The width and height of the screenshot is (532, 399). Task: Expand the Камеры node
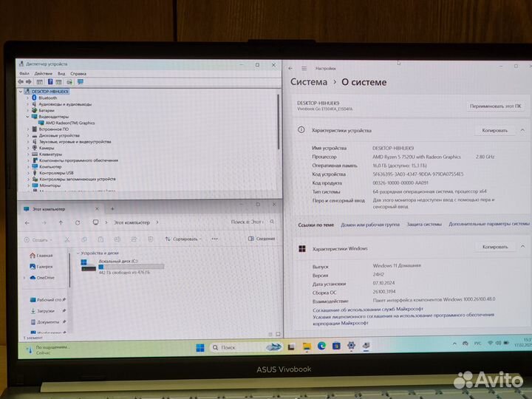click(28, 148)
